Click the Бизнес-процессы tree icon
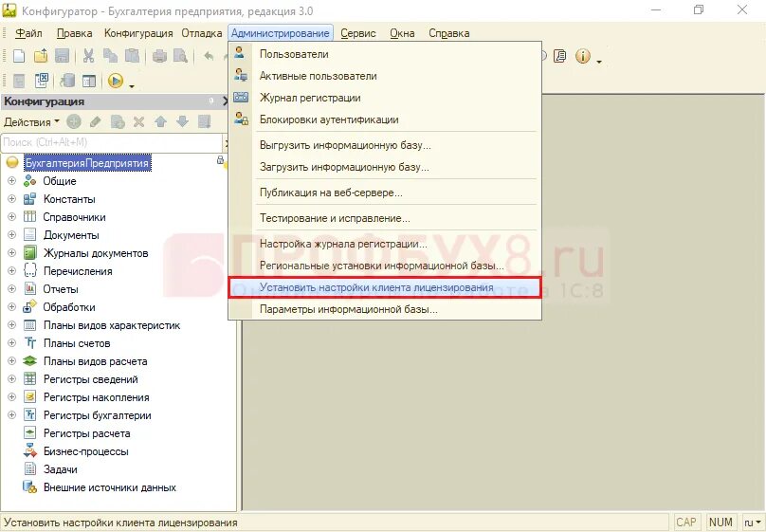Image resolution: width=766 pixels, height=532 pixels. 29,450
